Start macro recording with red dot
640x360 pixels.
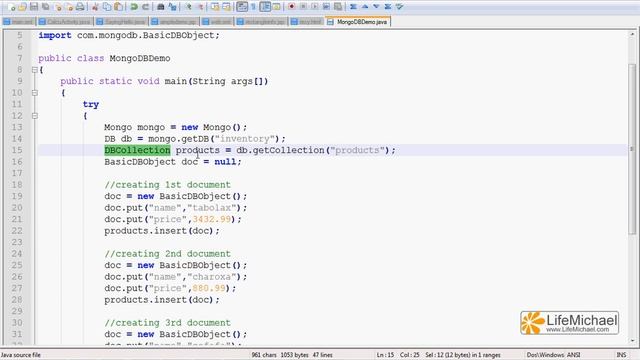coord(291,7)
